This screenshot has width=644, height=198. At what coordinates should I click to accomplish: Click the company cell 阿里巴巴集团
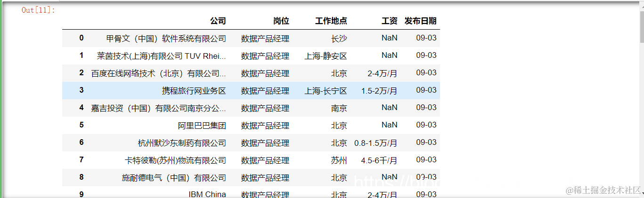[x=202, y=126]
